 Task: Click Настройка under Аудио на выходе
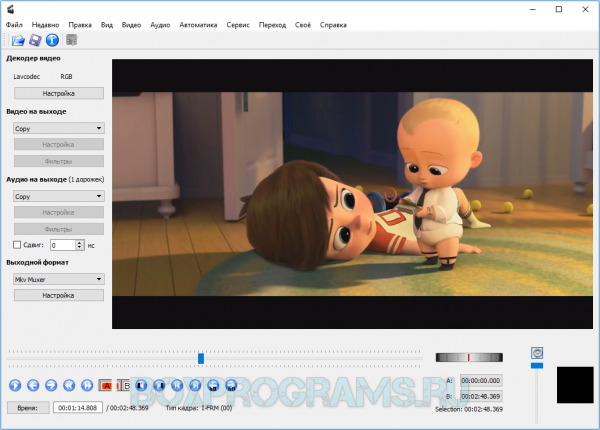pyautogui.click(x=59, y=212)
